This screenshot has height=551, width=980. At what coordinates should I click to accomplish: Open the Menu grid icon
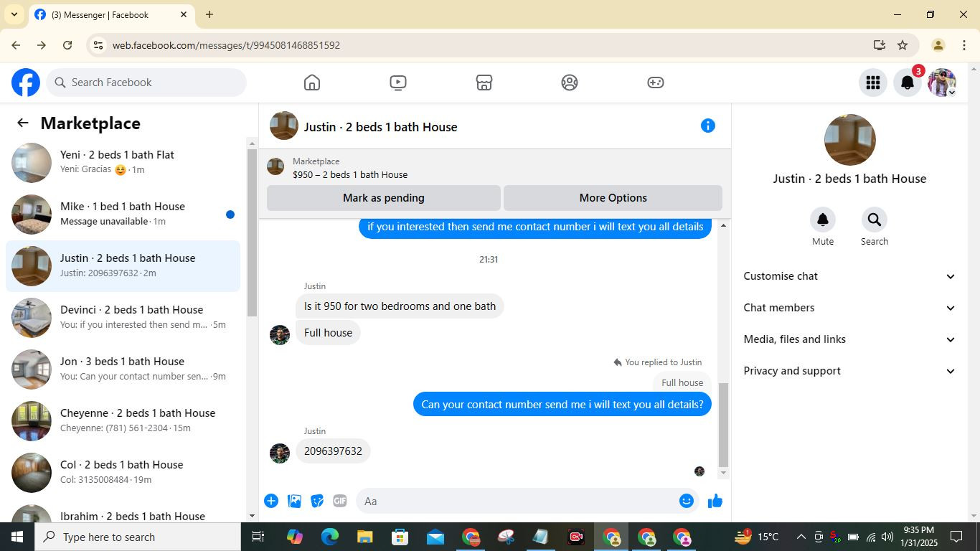[873, 83]
